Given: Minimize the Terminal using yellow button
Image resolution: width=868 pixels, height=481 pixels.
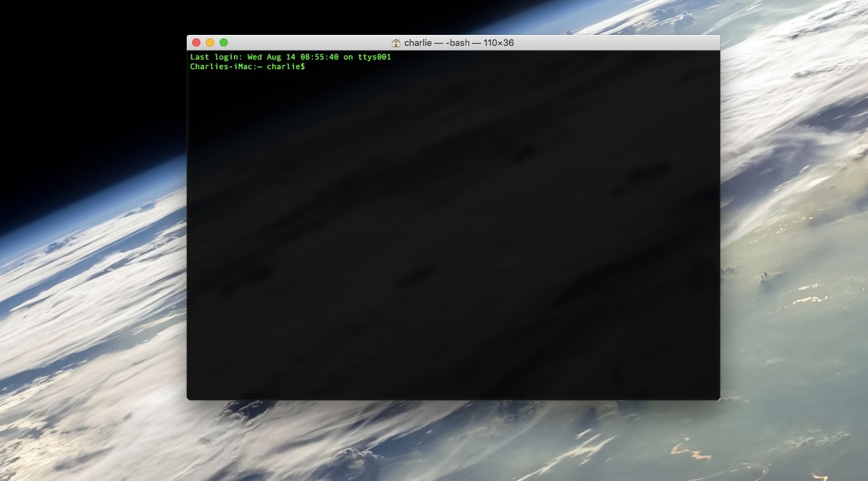Looking at the screenshot, I should (x=210, y=42).
